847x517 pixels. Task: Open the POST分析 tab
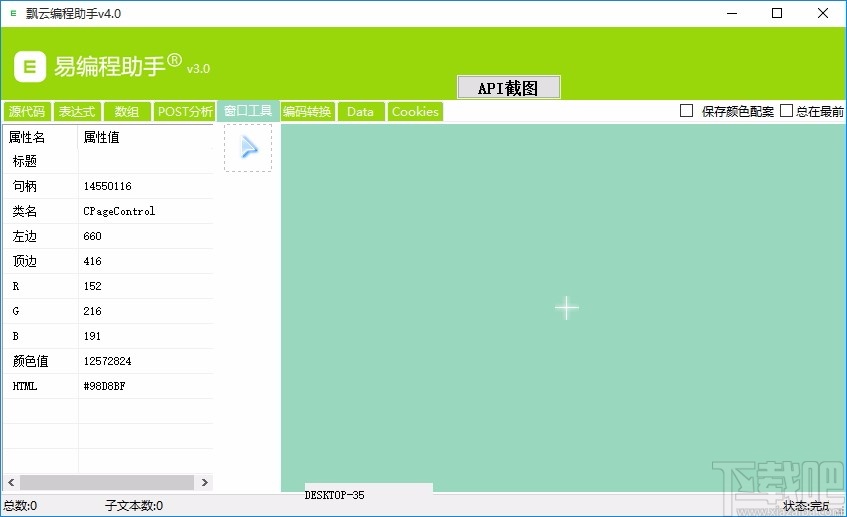point(185,111)
